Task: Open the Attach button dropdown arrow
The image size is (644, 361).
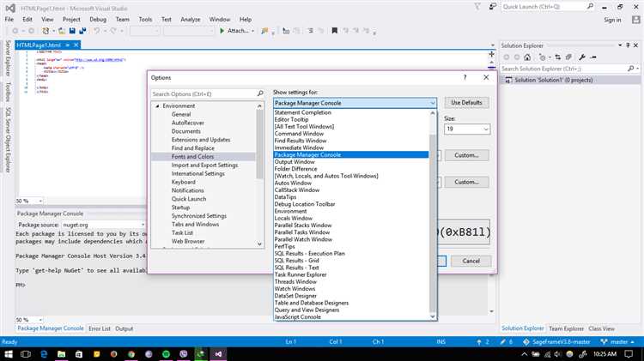Action: pos(252,31)
